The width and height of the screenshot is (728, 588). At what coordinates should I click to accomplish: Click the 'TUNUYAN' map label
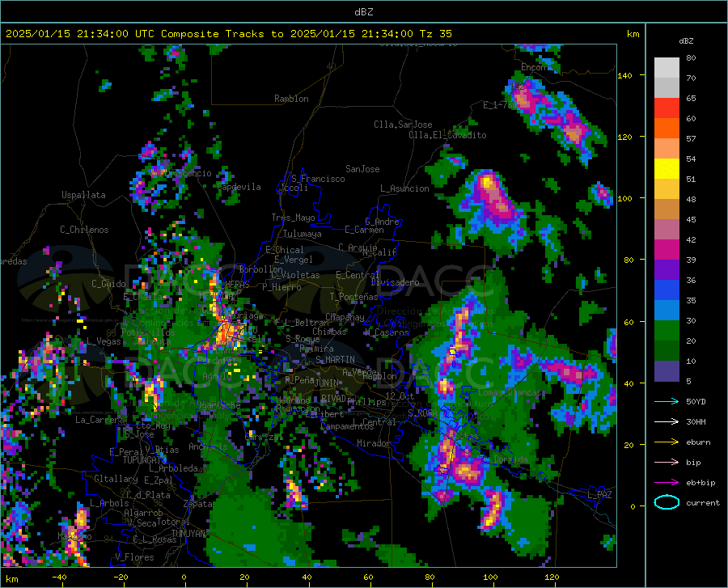coord(188,534)
